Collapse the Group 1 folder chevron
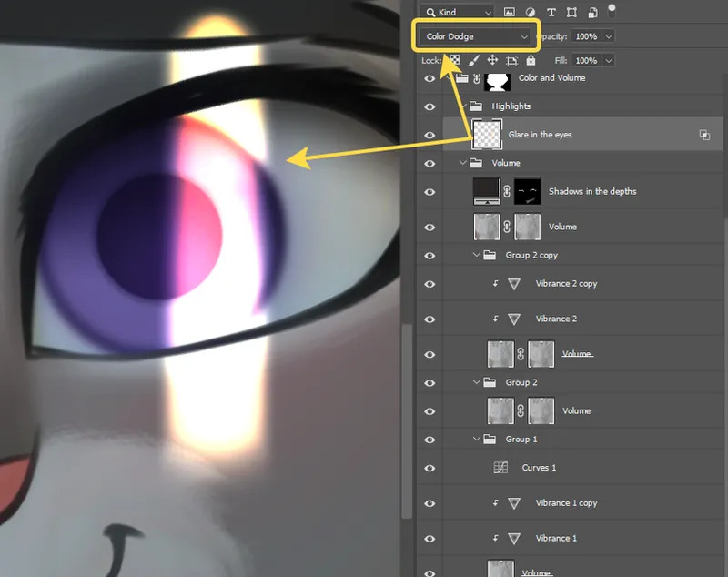The image size is (728, 577). coord(476,439)
